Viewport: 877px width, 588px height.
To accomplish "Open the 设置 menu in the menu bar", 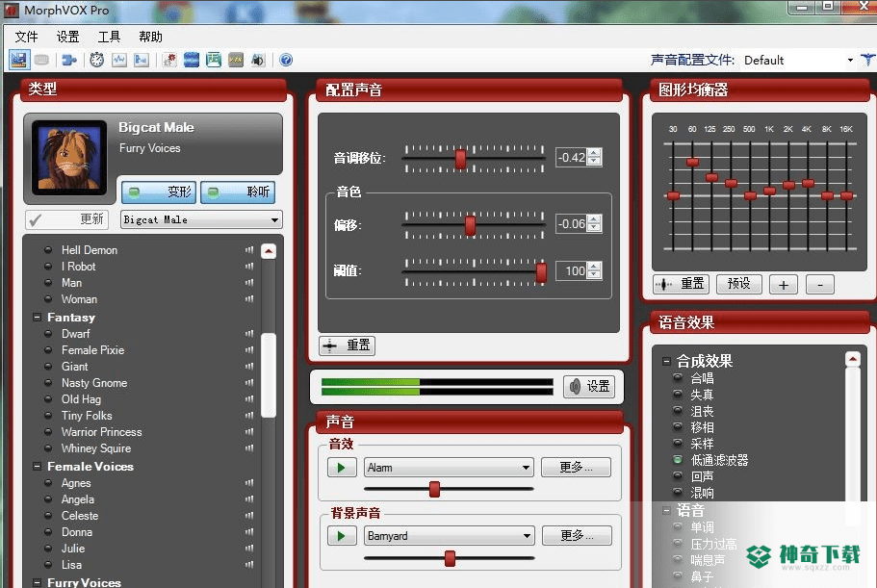I will pyautogui.click(x=67, y=37).
